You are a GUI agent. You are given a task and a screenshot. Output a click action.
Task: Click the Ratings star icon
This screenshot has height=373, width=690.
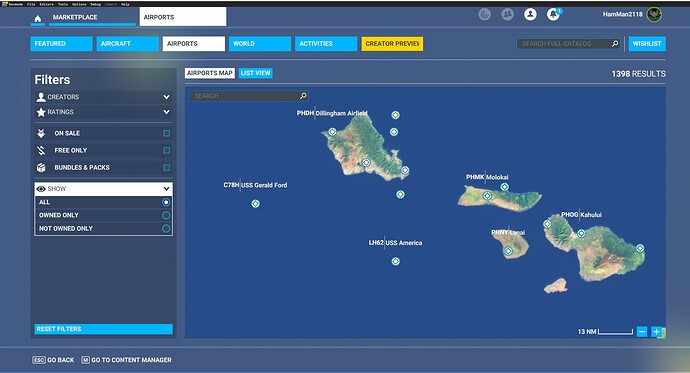click(41, 112)
